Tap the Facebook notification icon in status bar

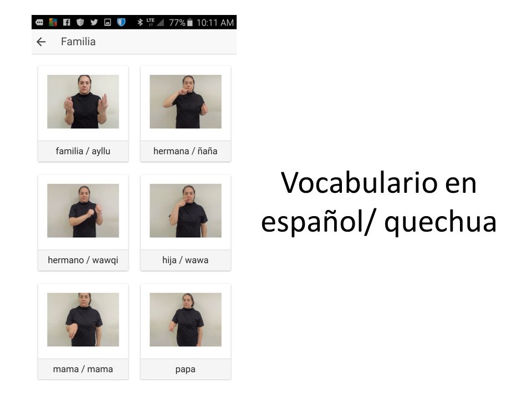pos(66,22)
